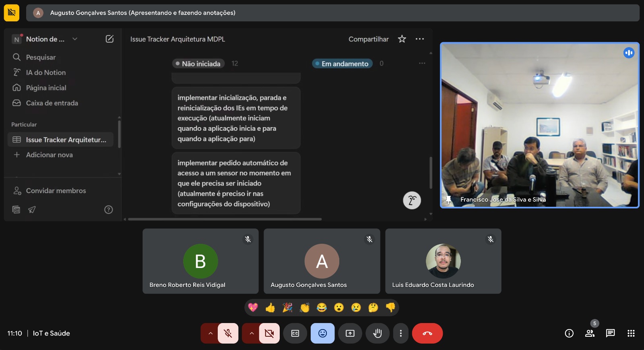The width and height of the screenshot is (644, 350).
Task: Send the party popper reaction
Action: [287, 308]
